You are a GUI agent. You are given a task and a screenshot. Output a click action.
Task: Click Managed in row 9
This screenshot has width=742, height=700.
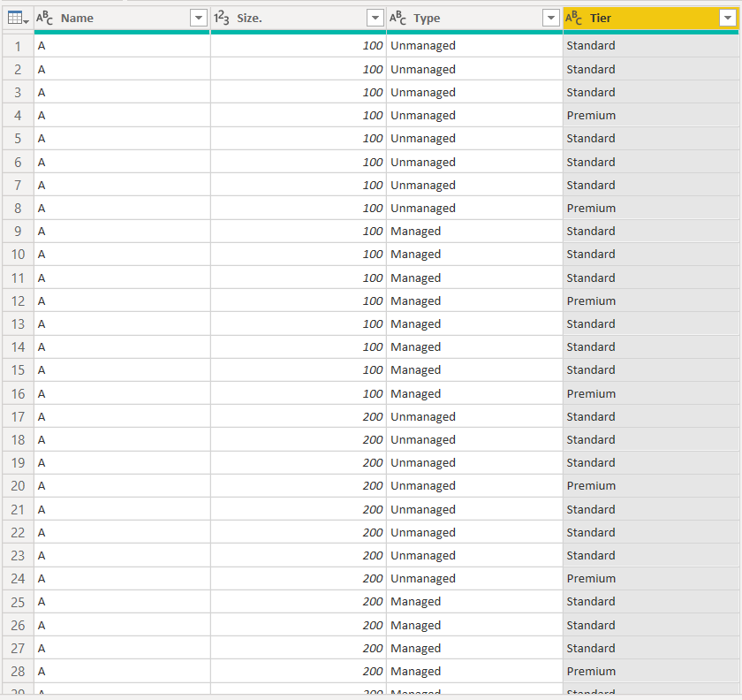pyautogui.click(x=415, y=232)
